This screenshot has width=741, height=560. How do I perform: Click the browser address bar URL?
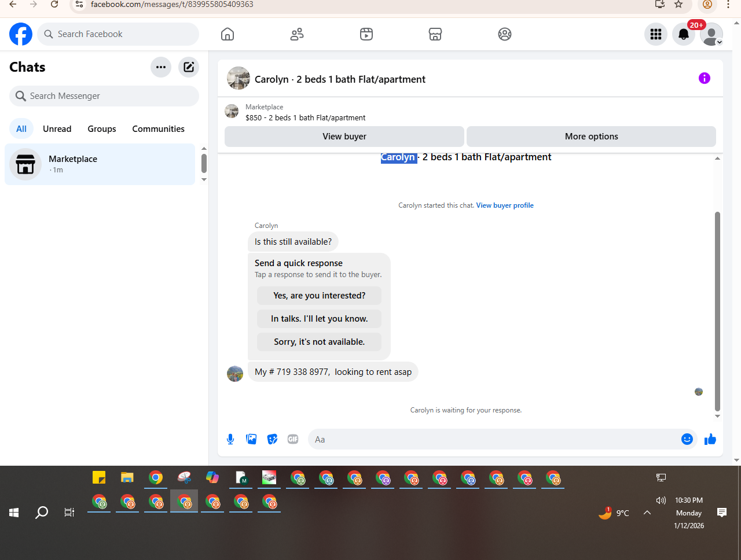tap(172, 4)
